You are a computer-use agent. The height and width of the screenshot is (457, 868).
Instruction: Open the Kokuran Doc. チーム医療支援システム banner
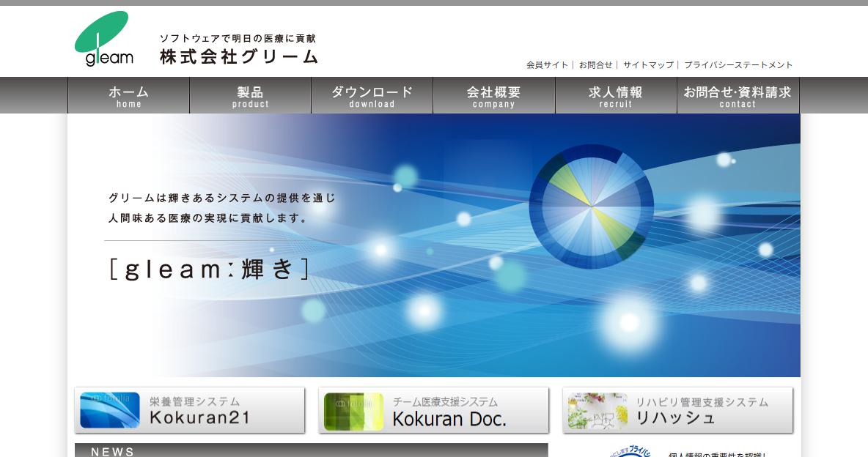433,410
